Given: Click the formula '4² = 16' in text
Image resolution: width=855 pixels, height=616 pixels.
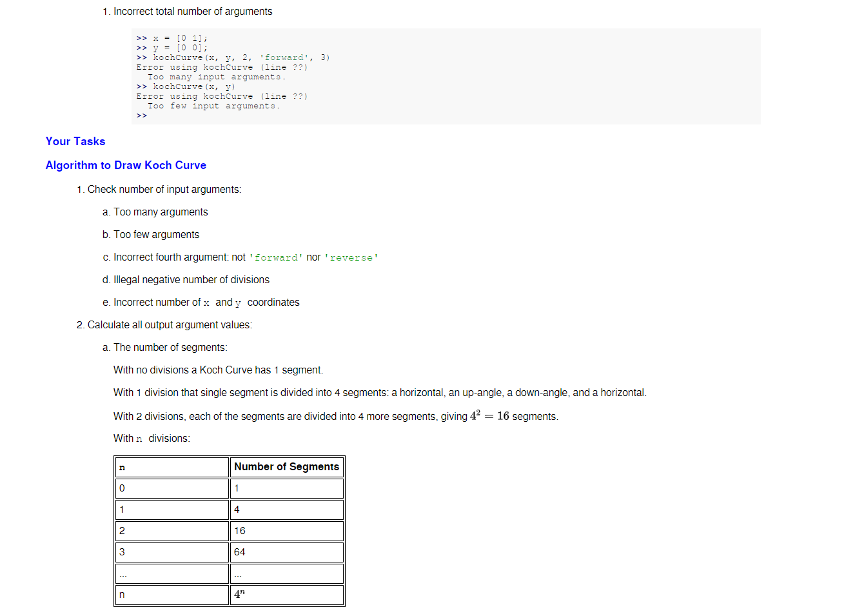Looking at the screenshot, I should pos(489,416).
